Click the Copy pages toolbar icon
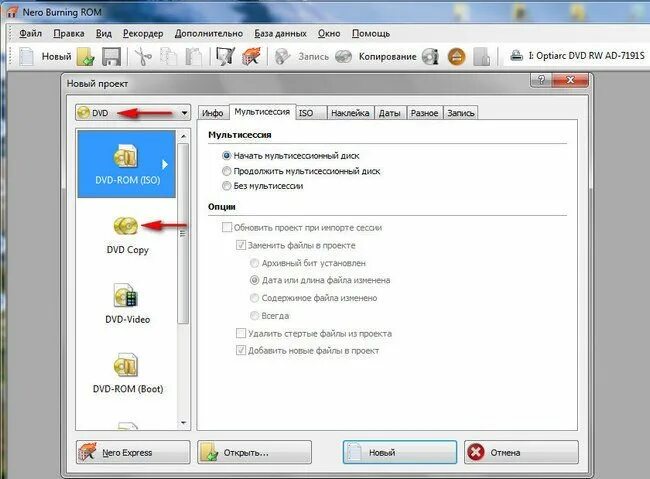Viewport: 650px width, 479px height. pos(168,56)
